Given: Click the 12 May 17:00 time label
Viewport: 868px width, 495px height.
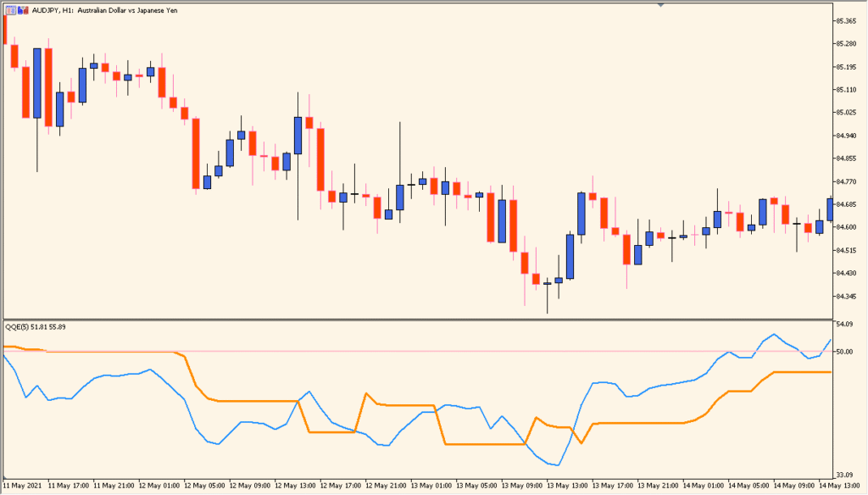Looking at the screenshot, I should [x=341, y=486].
